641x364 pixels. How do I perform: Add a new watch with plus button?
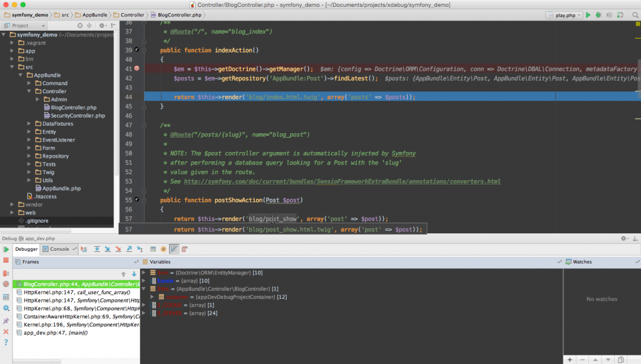(x=570, y=360)
